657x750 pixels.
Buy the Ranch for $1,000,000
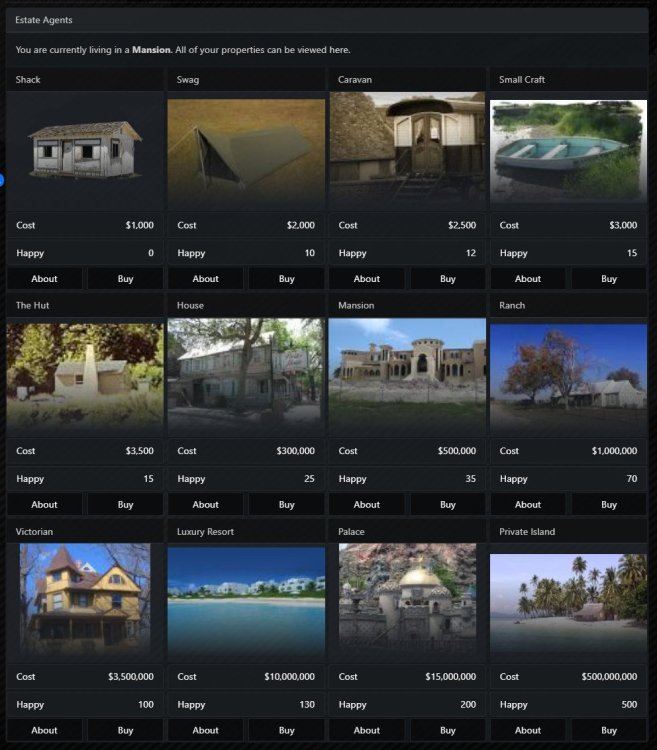[x=609, y=505]
